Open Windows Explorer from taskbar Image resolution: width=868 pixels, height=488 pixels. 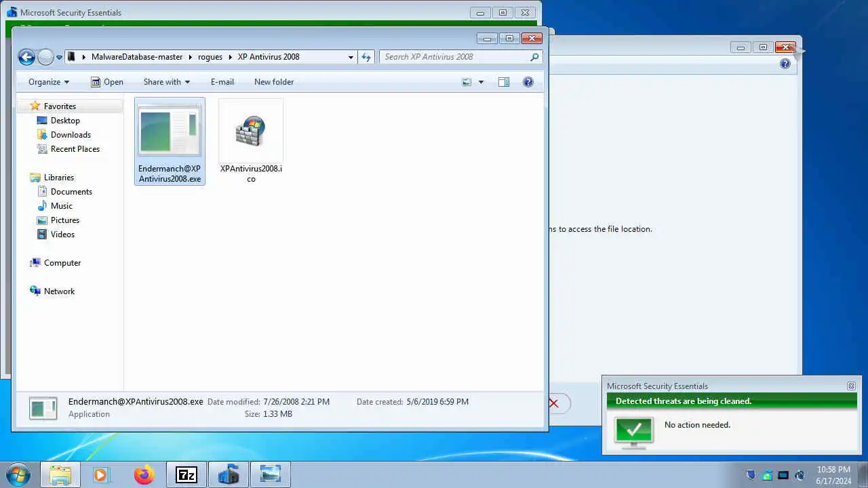pyautogui.click(x=60, y=474)
